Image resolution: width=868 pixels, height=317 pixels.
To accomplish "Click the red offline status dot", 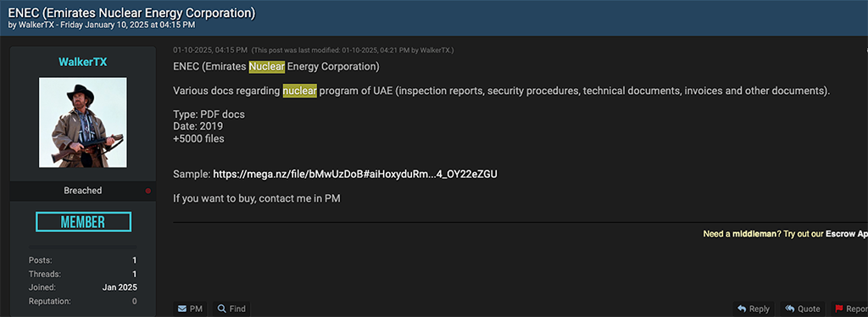I will (147, 191).
